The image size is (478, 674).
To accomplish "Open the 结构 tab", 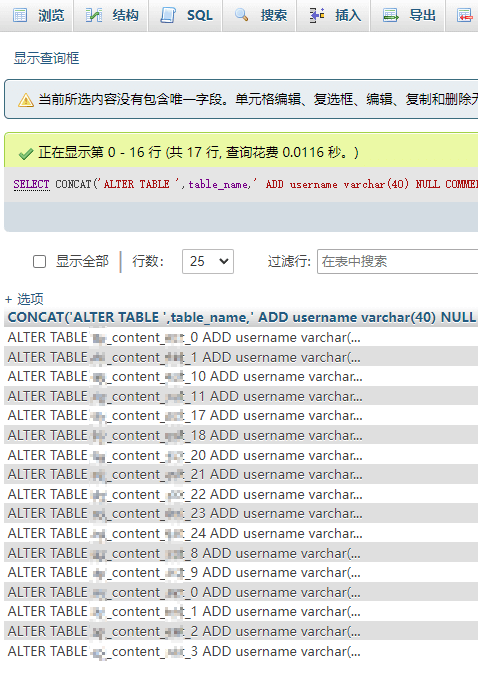I will [x=111, y=15].
